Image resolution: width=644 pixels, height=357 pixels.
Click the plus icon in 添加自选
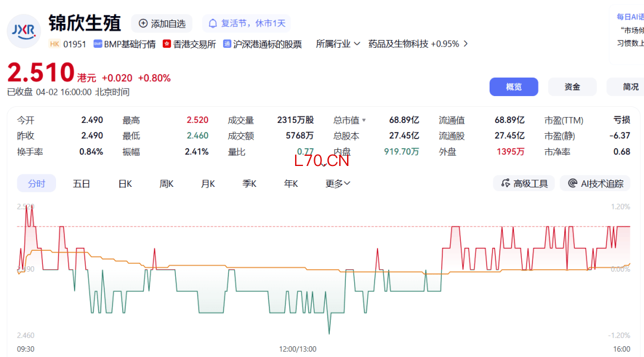143,23
